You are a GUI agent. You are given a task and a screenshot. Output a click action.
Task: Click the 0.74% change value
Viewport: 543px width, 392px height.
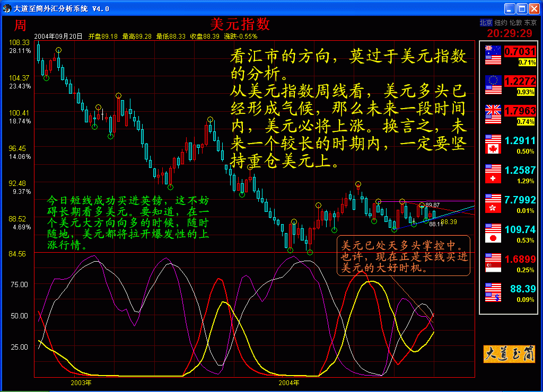click(526, 122)
